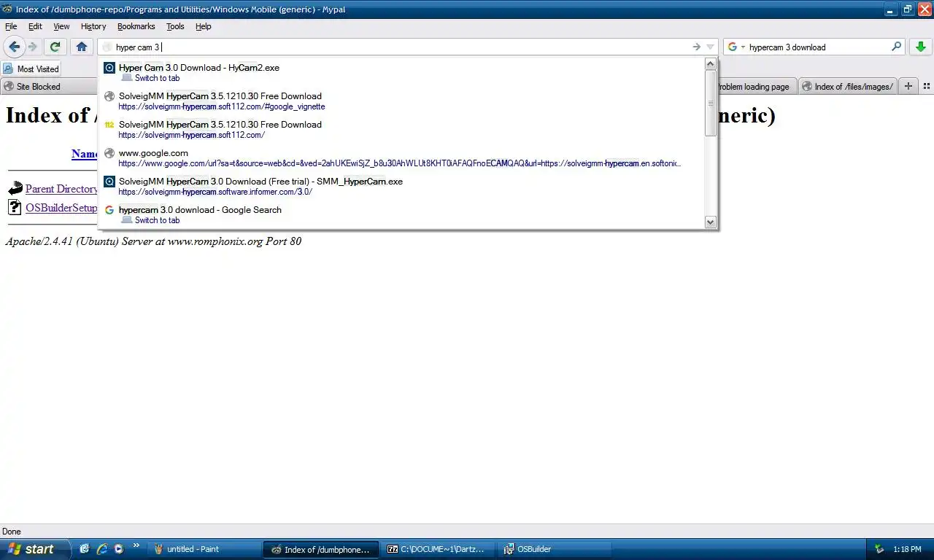This screenshot has width=934, height=560.
Task: Click the Go arrow in the address bar
Action: point(697,47)
